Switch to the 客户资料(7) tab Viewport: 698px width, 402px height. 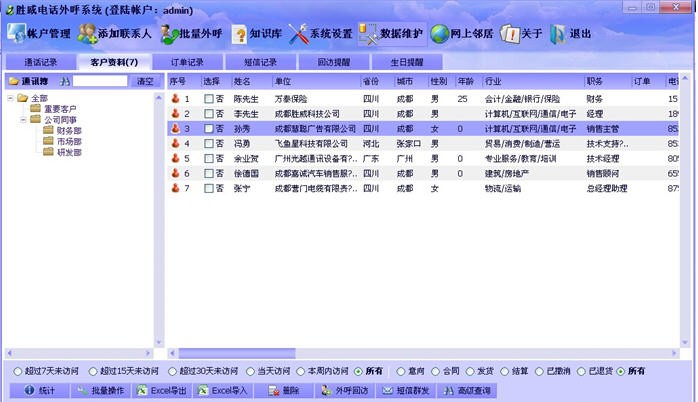click(x=114, y=62)
